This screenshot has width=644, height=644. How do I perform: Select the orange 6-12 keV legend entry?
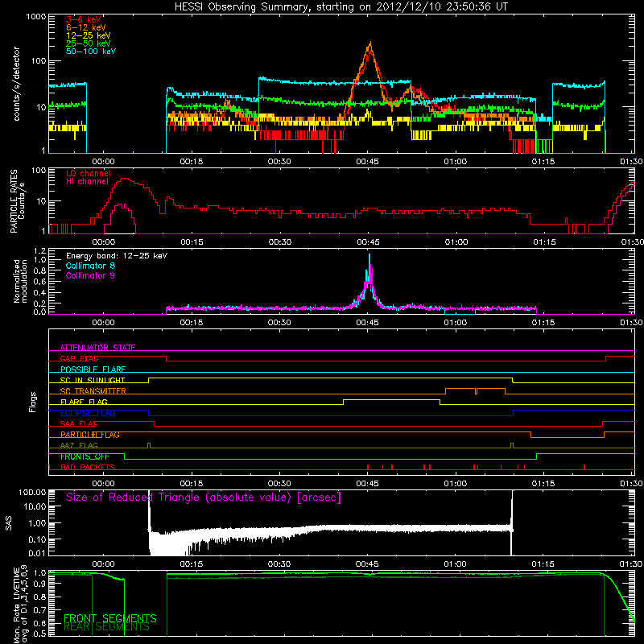pos(86,27)
